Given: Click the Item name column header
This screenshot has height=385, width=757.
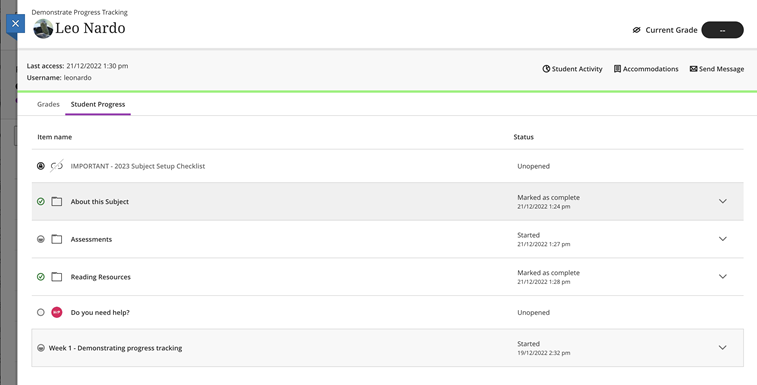Looking at the screenshot, I should point(55,137).
